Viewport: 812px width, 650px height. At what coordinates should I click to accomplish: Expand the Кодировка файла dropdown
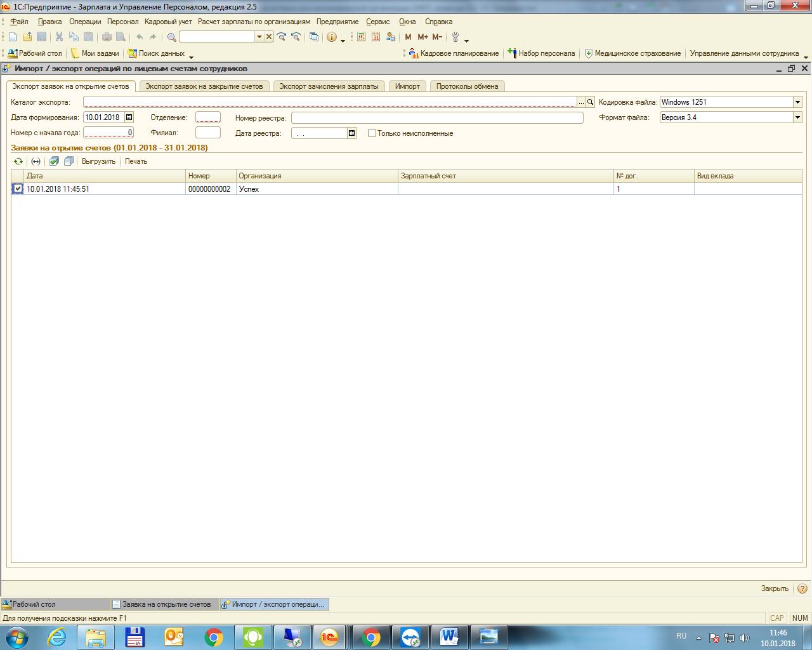click(797, 102)
